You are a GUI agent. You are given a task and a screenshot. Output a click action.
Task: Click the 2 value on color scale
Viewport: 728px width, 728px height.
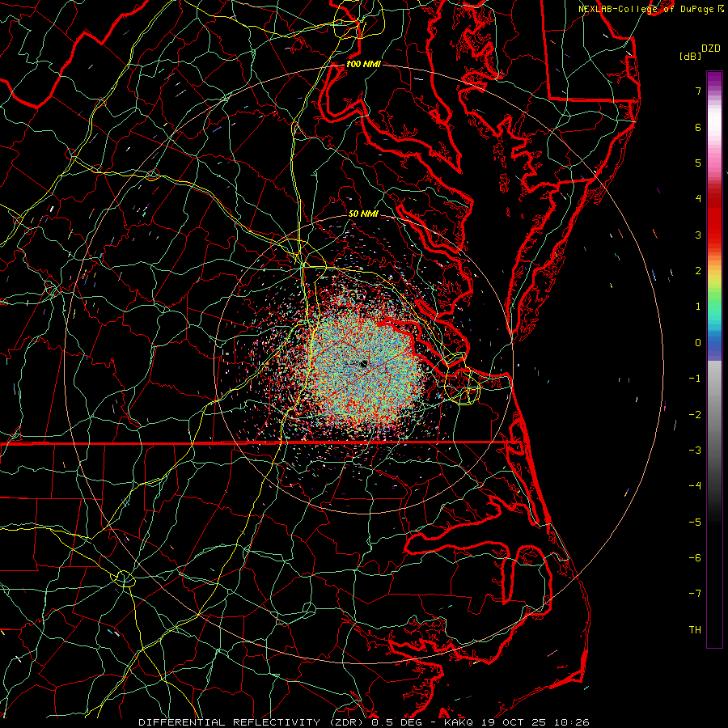point(698,271)
